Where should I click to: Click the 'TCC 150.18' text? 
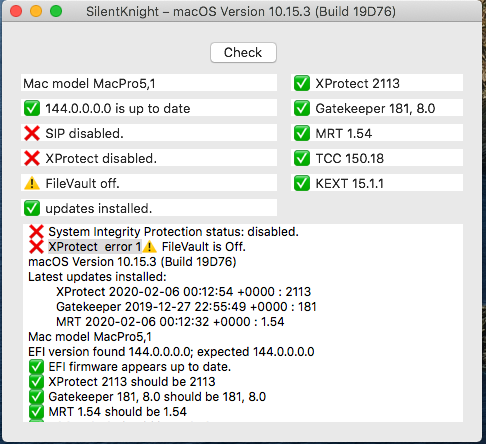pyautogui.click(x=350, y=159)
